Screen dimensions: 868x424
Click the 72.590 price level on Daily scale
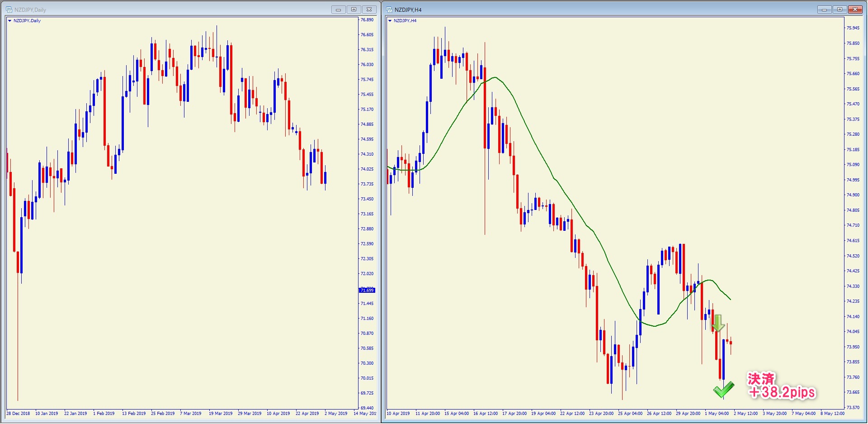367,244
